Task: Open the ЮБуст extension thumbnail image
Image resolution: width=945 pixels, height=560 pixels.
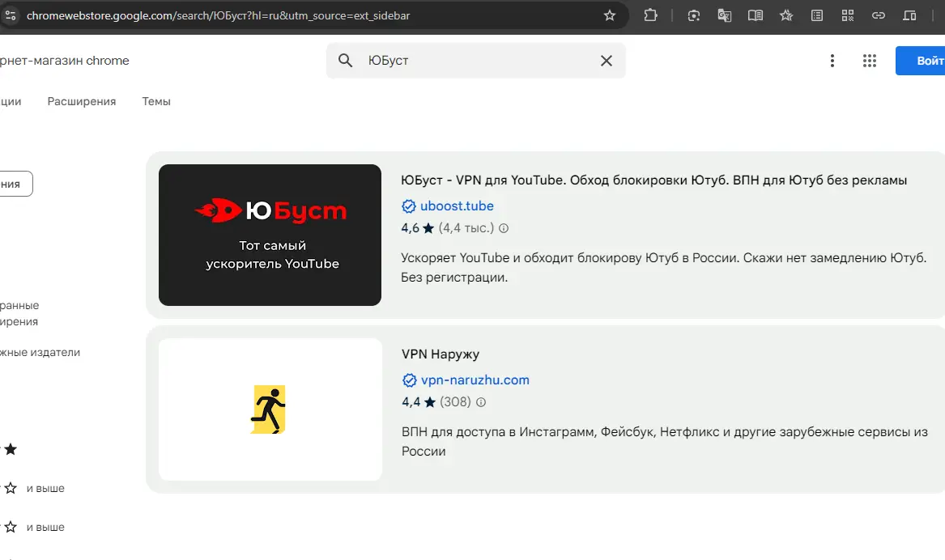Action: click(x=270, y=235)
